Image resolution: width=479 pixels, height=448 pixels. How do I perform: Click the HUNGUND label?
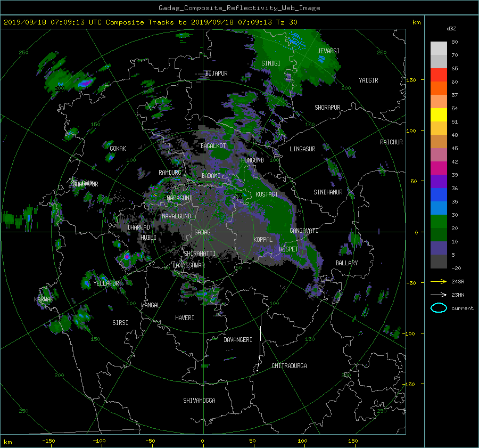point(252,160)
